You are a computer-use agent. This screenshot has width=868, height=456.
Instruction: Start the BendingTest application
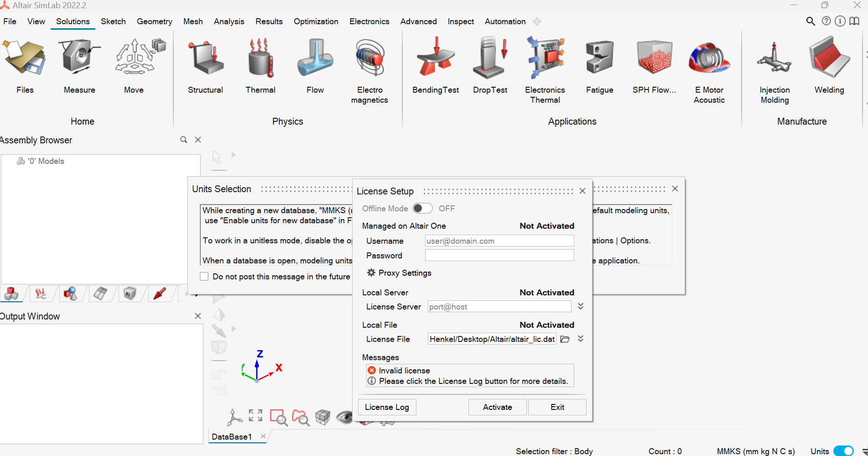tap(436, 66)
